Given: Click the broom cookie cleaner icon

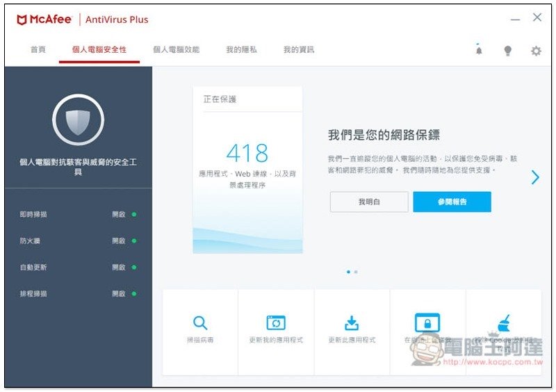Looking at the screenshot, I should [504, 323].
